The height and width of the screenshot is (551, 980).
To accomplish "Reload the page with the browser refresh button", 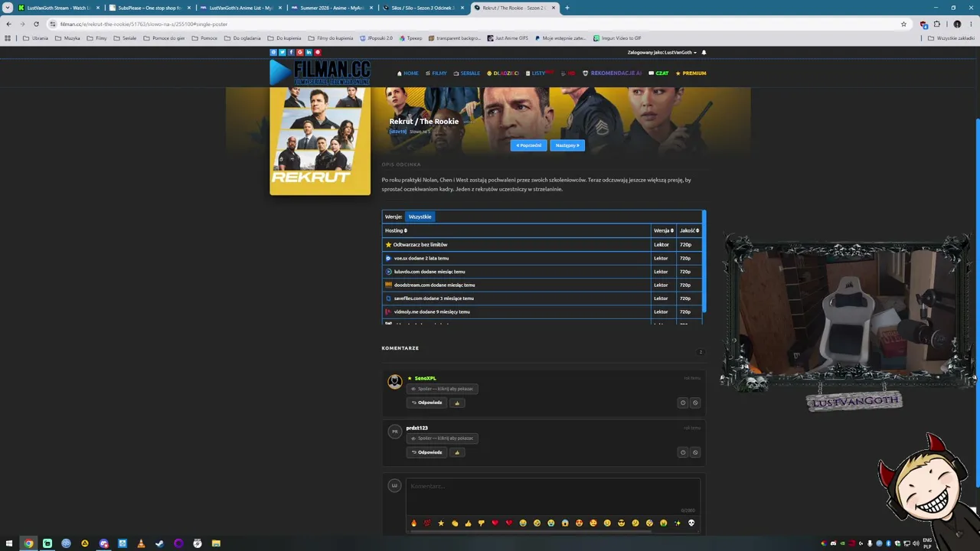I will coord(36,24).
